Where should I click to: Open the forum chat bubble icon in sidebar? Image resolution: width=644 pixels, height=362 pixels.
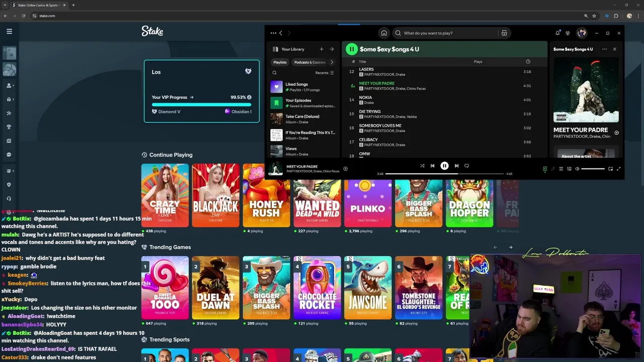tap(9, 155)
